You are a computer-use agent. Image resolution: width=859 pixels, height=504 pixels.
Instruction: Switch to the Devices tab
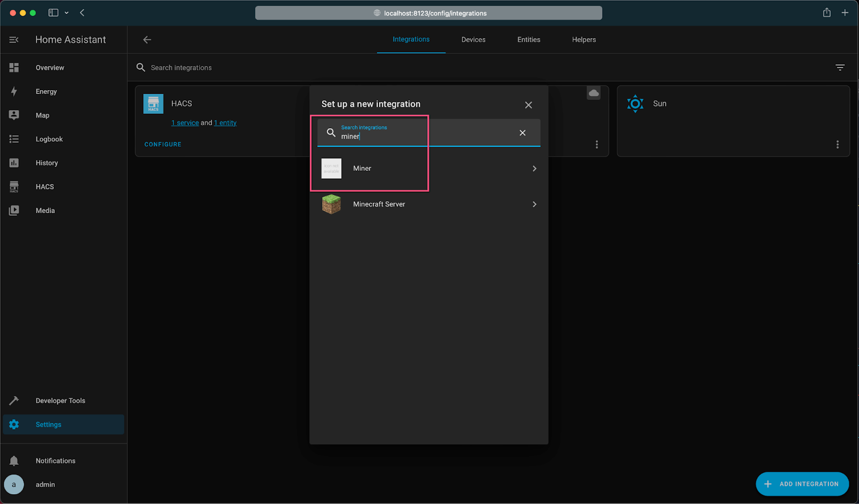[474, 40]
